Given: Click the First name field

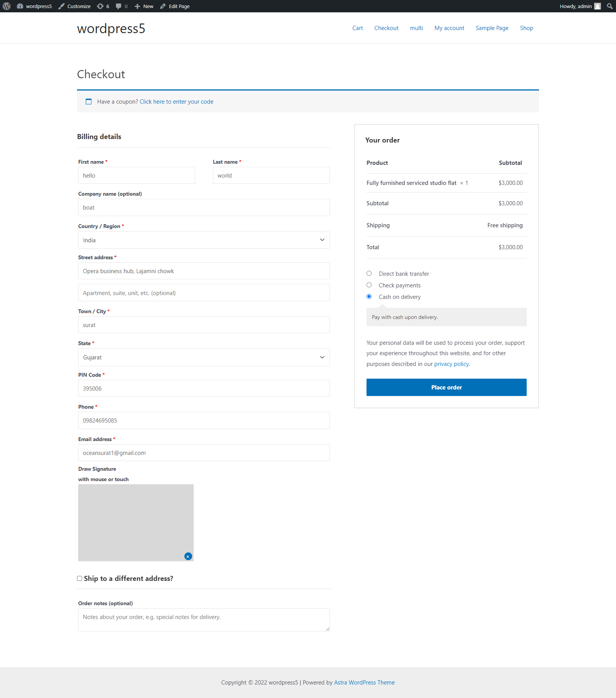Looking at the screenshot, I should [x=137, y=175].
